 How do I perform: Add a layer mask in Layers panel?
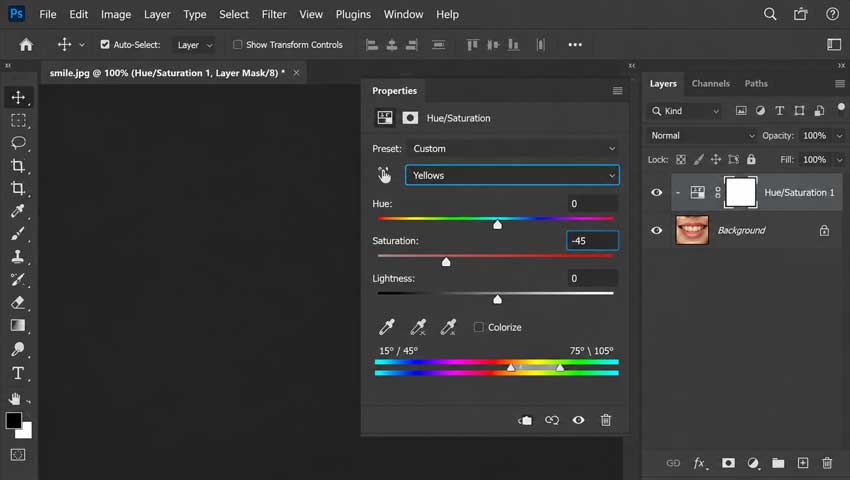(728, 463)
